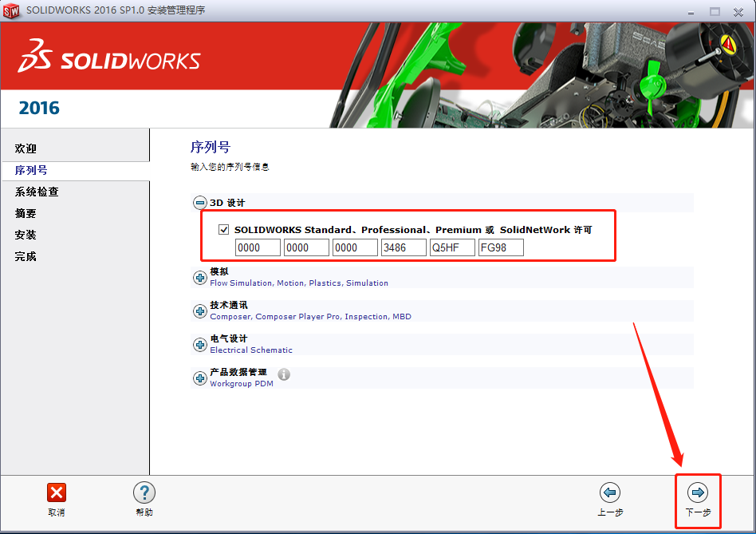The image size is (756, 534).
Task: Click the SW app icon in title bar
Action: pyautogui.click(x=11, y=10)
